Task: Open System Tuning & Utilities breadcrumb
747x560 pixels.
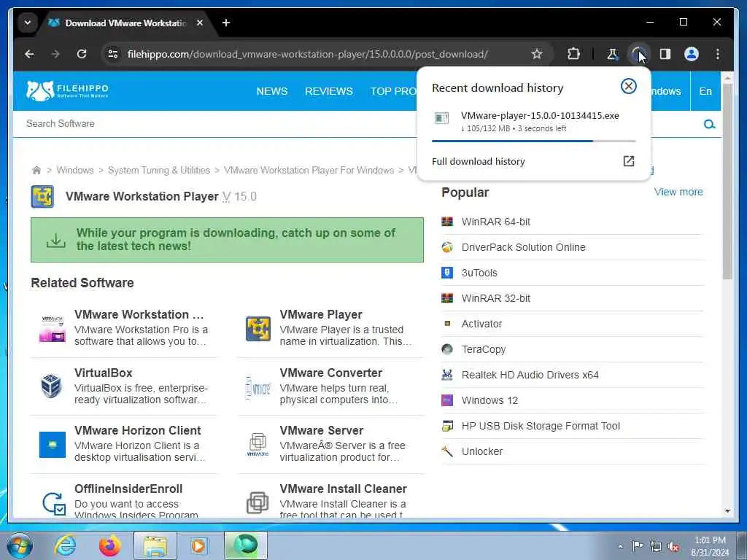Action: (158, 170)
